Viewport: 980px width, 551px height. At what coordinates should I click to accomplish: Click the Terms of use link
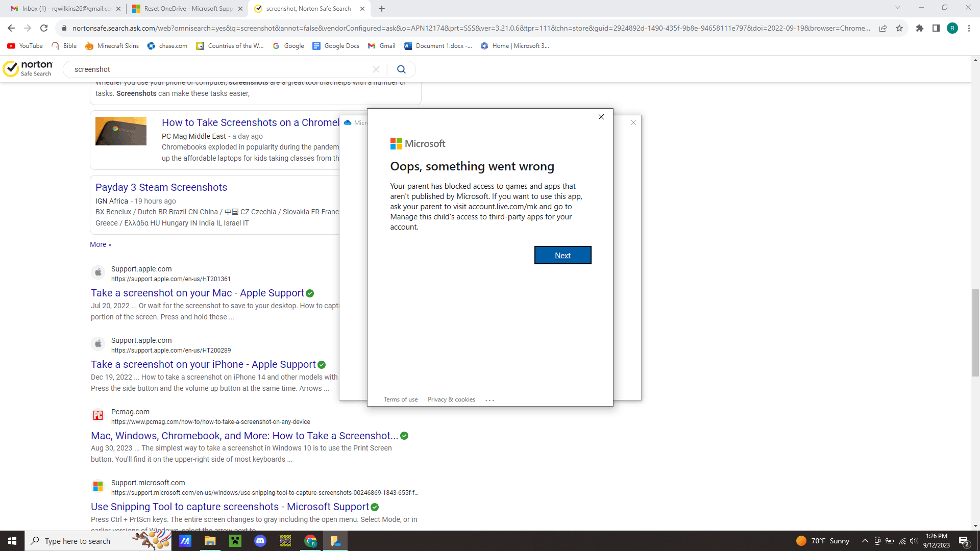(401, 399)
